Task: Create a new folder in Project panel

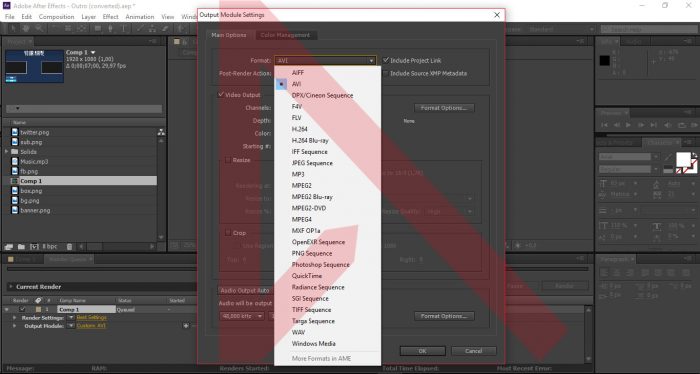Action: coord(21,246)
